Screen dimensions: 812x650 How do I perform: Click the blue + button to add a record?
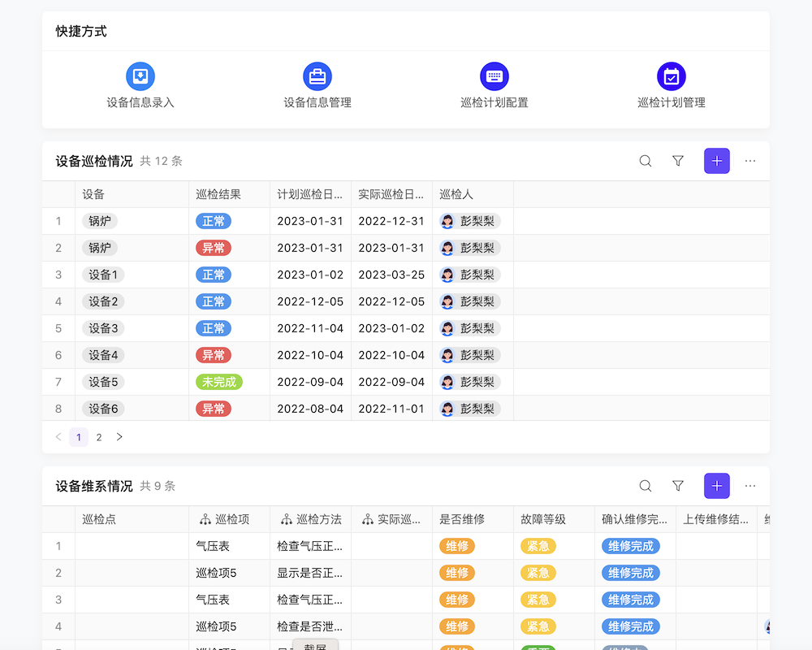point(716,161)
